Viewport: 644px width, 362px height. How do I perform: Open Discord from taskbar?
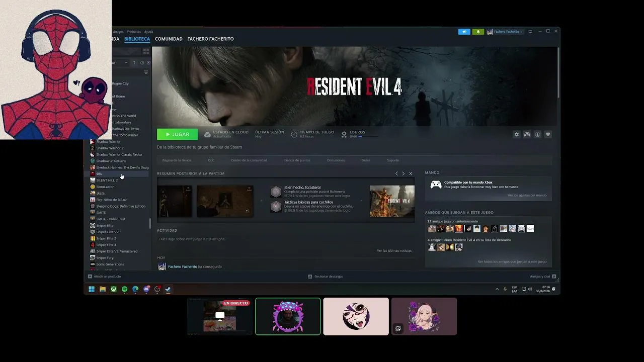pos(146,289)
